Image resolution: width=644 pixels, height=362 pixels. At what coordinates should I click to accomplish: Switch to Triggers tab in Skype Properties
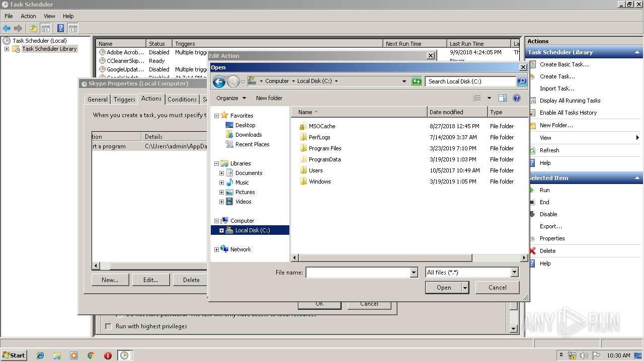pyautogui.click(x=124, y=100)
